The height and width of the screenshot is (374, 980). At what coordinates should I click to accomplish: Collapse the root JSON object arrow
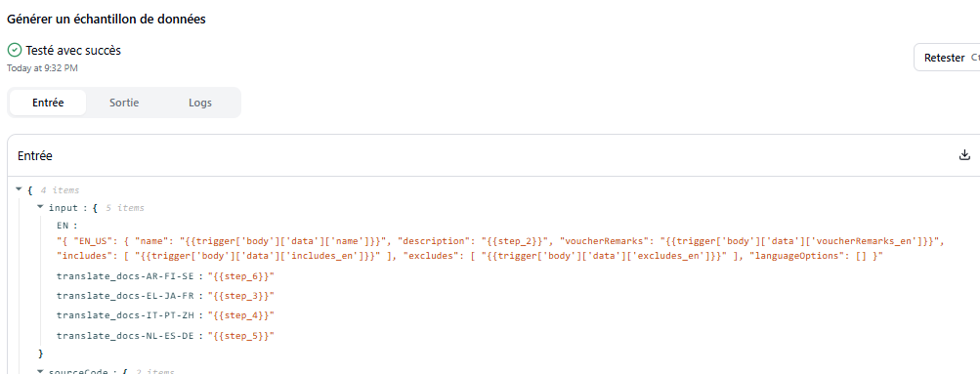click(19, 189)
